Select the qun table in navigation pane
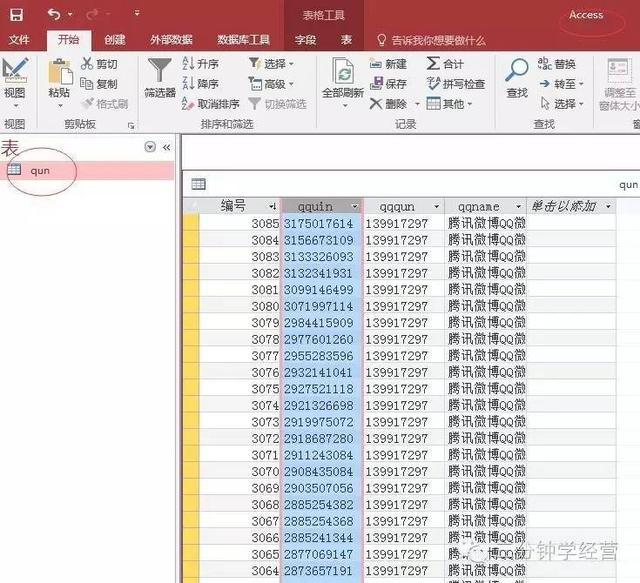The image size is (640, 583). click(x=87, y=170)
